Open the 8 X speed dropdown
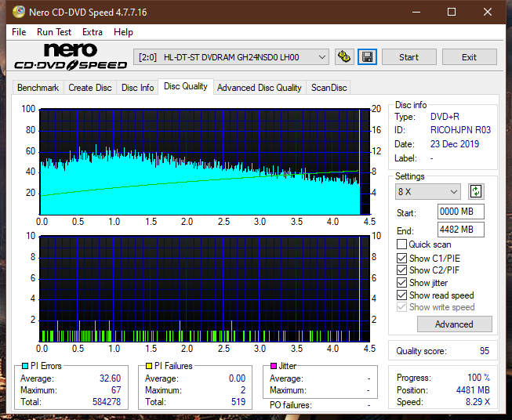 [428, 191]
